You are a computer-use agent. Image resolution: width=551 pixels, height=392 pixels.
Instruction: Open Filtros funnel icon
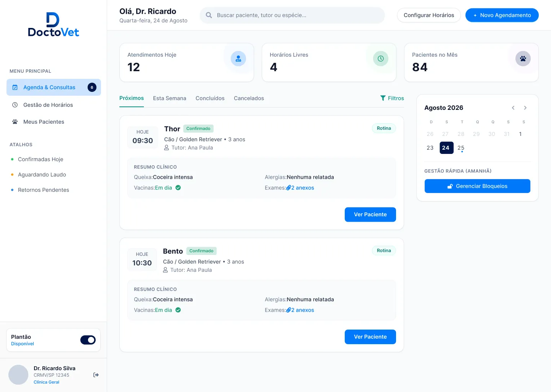click(383, 98)
